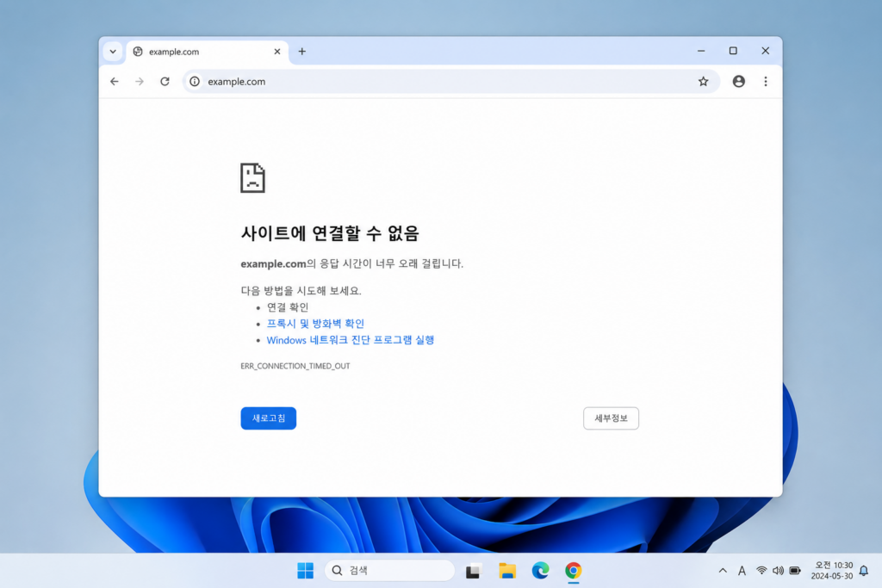This screenshot has width=882, height=588.
Task: View site information icon in address bar
Action: pyautogui.click(x=195, y=82)
